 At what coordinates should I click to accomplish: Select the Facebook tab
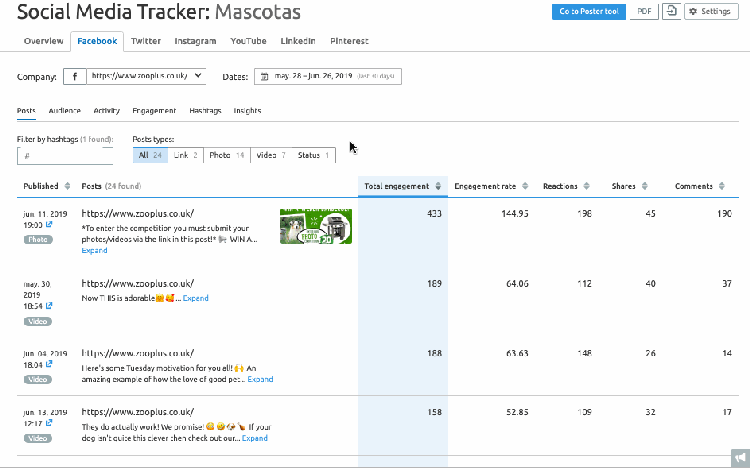pyautogui.click(x=97, y=41)
